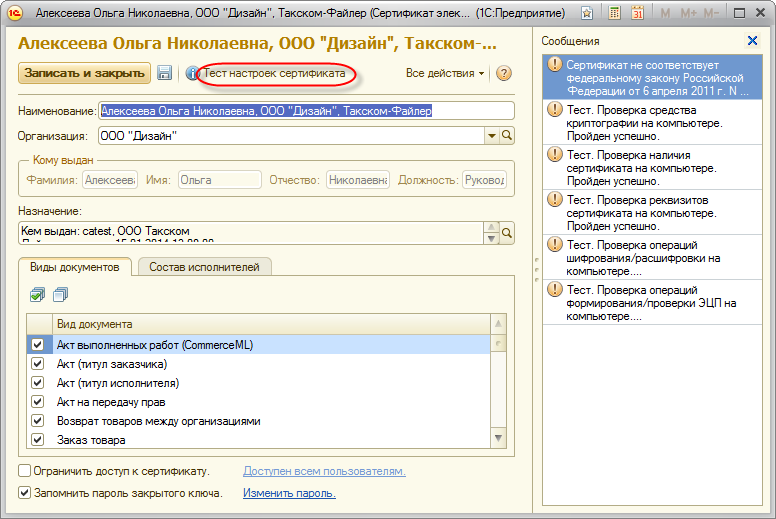This screenshot has height=519, width=776.
Task: Click the 1C application logo icon
Action: tap(15, 13)
